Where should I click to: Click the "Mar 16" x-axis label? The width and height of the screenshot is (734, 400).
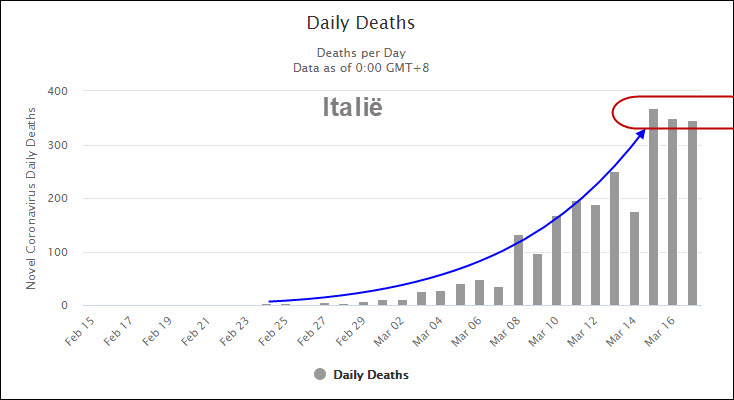click(657, 331)
